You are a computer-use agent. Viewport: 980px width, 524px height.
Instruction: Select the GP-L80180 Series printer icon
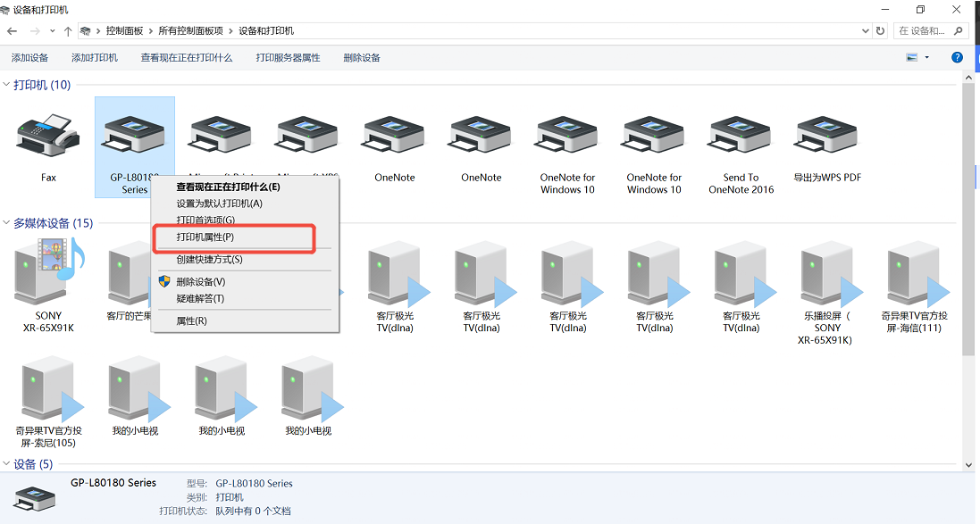point(134,137)
